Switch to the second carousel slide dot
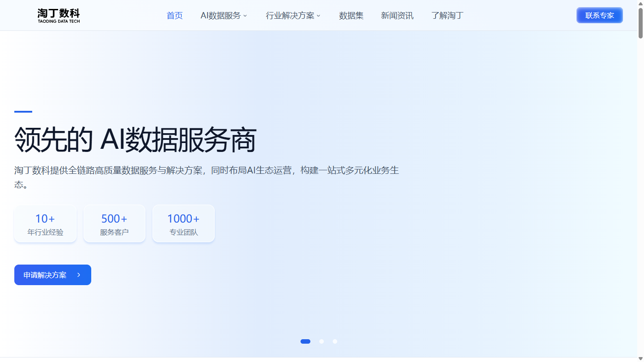The height and width of the screenshot is (362, 644). pyautogui.click(x=322, y=341)
